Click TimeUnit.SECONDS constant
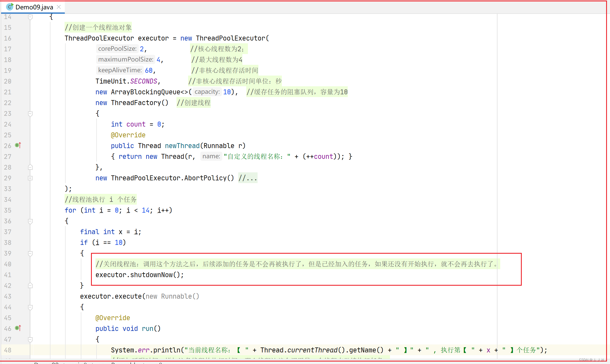The image size is (610, 364). [126, 81]
